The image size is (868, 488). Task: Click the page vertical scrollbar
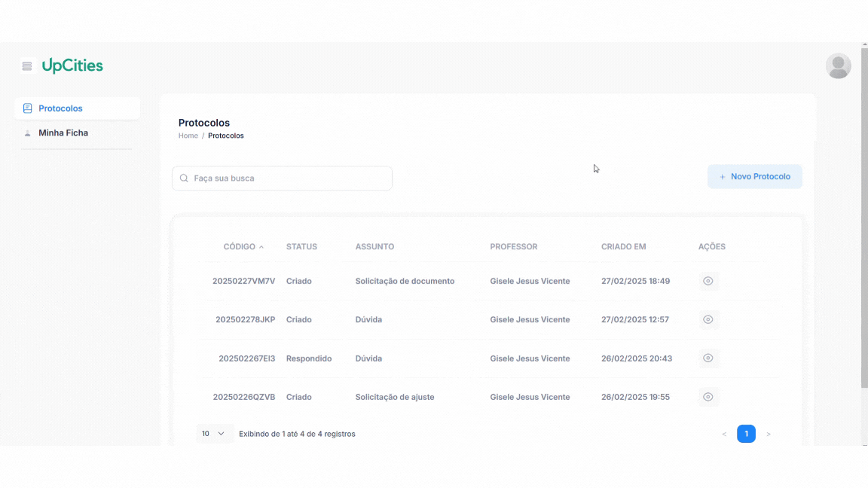(x=864, y=218)
